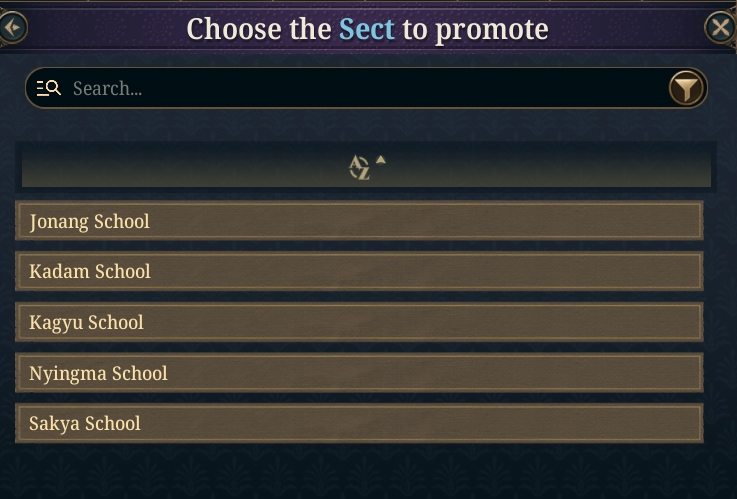This screenshot has width=737, height=499.
Task: Focus the Search... text field
Action: (x=366, y=88)
